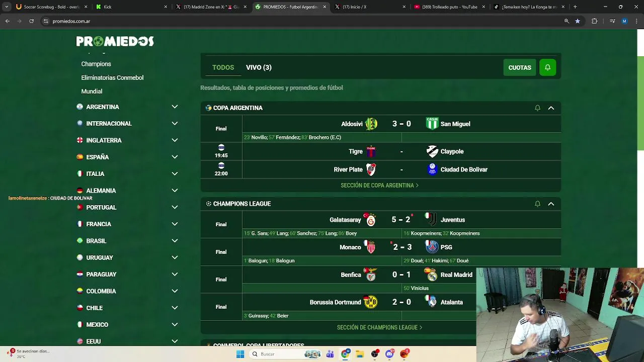The image size is (644, 362).
Task: Open Champions in the sidebar
Action: [x=96, y=64]
